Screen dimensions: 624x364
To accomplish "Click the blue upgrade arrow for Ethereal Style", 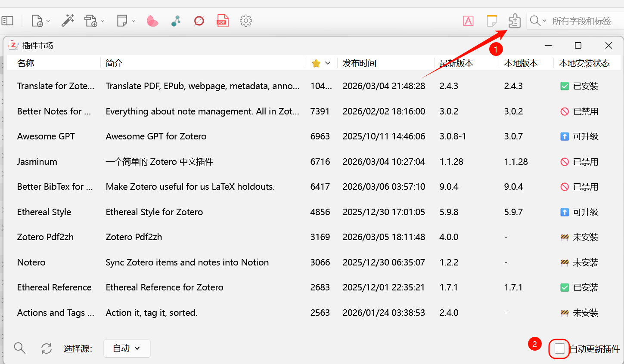I will point(565,212).
